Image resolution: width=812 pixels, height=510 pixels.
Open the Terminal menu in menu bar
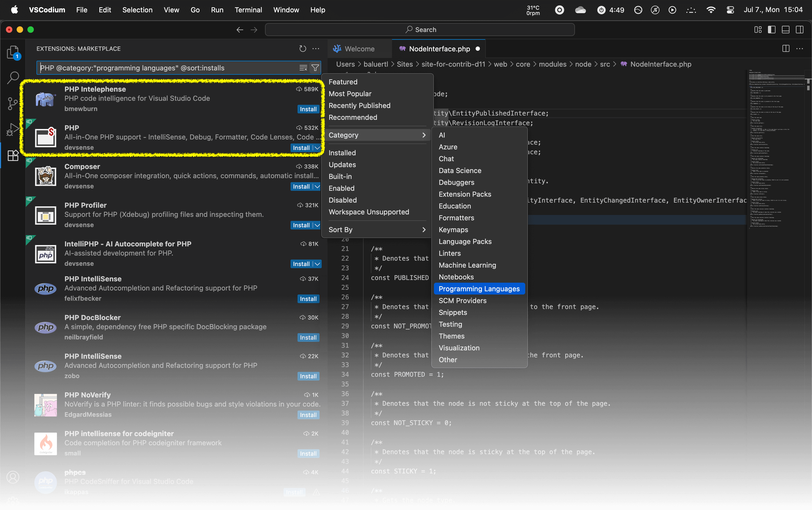point(248,10)
